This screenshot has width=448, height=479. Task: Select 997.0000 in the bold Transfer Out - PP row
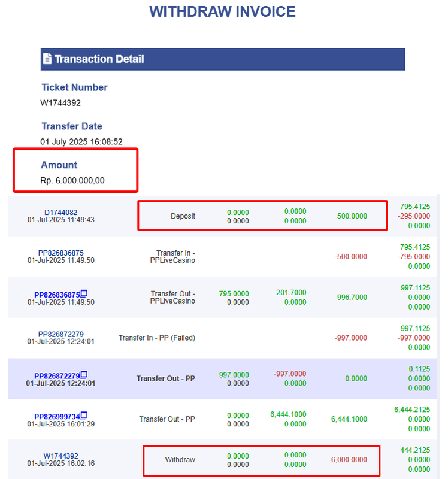(x=234, y=375)
